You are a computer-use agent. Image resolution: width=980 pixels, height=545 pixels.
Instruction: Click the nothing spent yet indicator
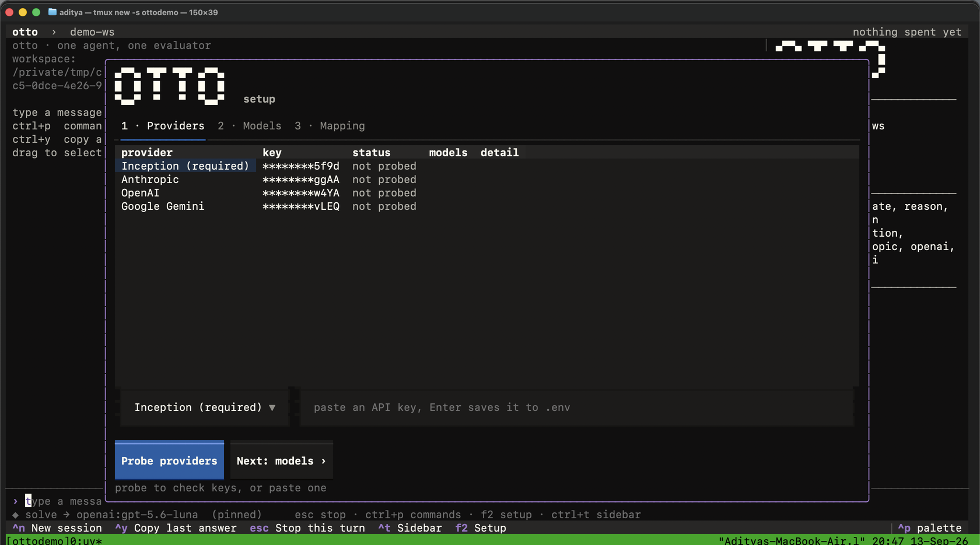[907, 32]
